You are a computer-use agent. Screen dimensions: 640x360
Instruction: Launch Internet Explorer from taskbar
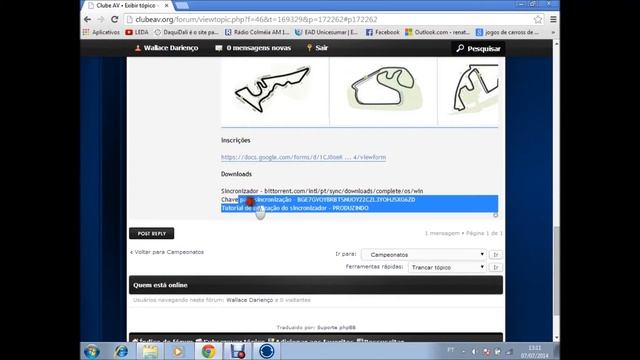[x=121, y=351]
